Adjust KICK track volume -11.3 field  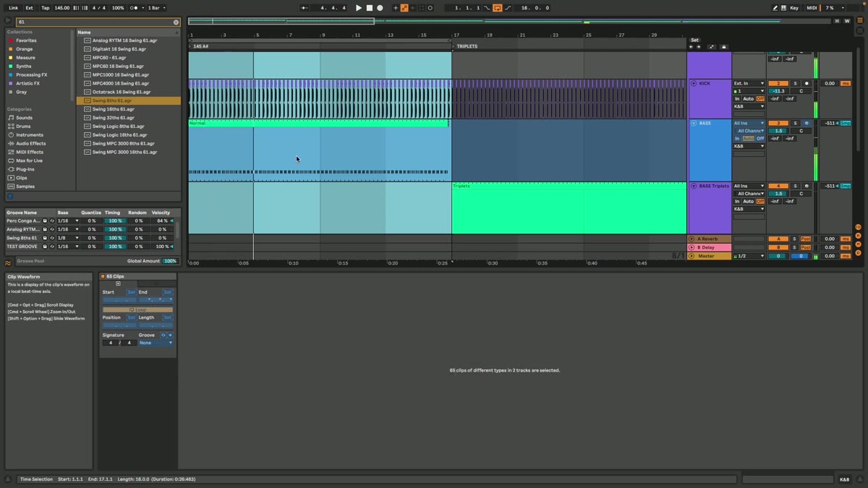click(x=778, y=91)
